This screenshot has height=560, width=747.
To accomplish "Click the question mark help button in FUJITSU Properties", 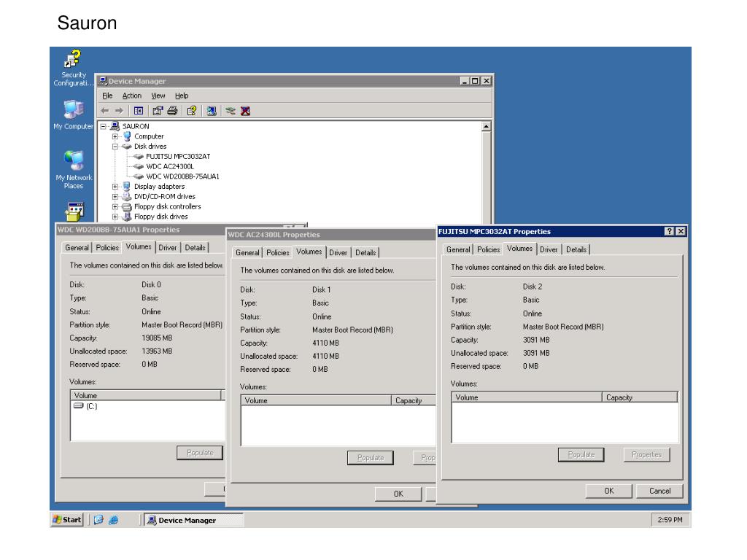I will 670,231.
